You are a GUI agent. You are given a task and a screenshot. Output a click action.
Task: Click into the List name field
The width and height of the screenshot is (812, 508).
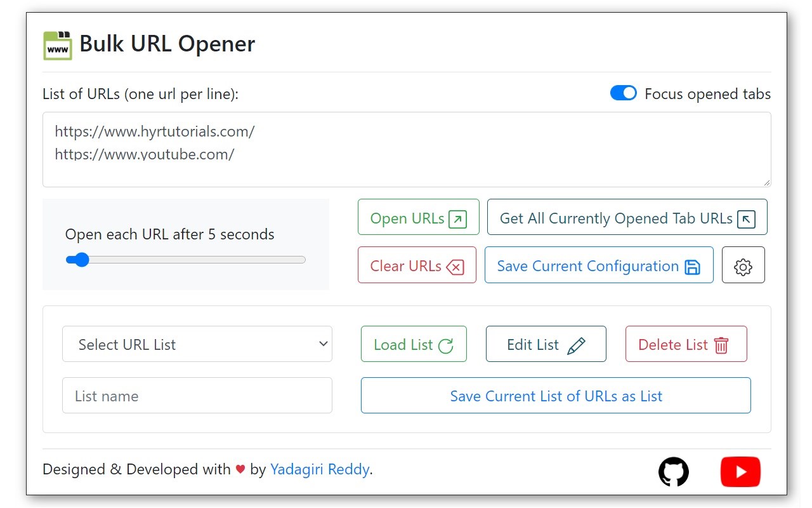point(197,396)
